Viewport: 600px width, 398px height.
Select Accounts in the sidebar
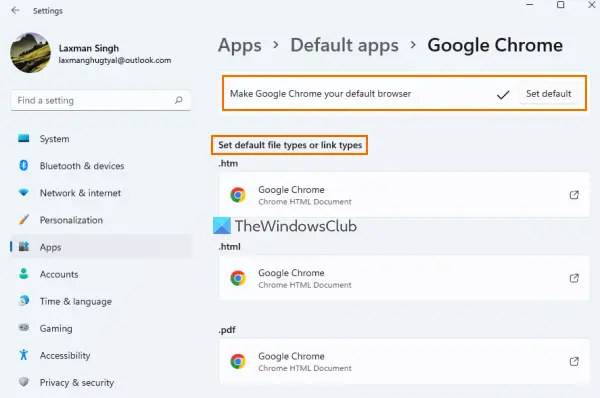(101, 274)
